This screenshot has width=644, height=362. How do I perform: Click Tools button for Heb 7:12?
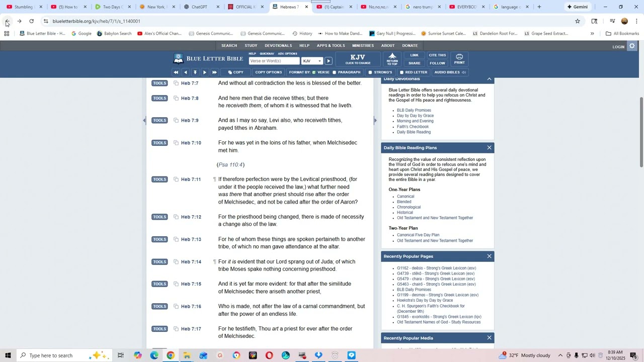pos(159,217)
